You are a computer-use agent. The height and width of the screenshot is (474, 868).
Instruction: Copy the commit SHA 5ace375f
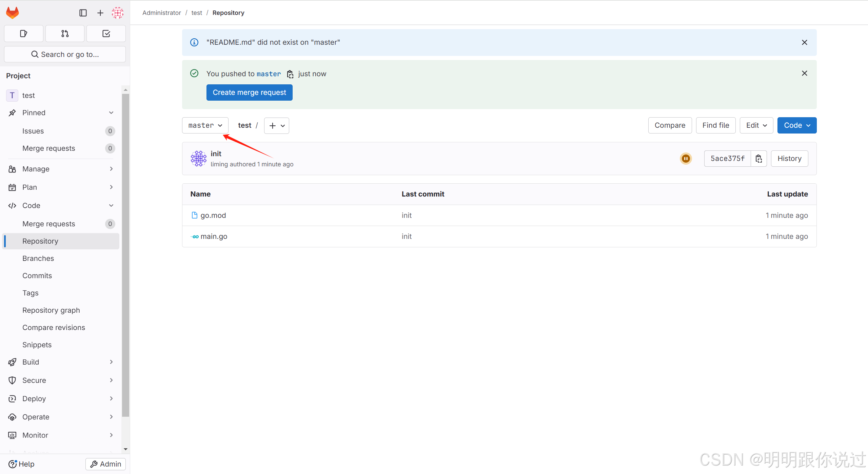click(x=759, y=159)
